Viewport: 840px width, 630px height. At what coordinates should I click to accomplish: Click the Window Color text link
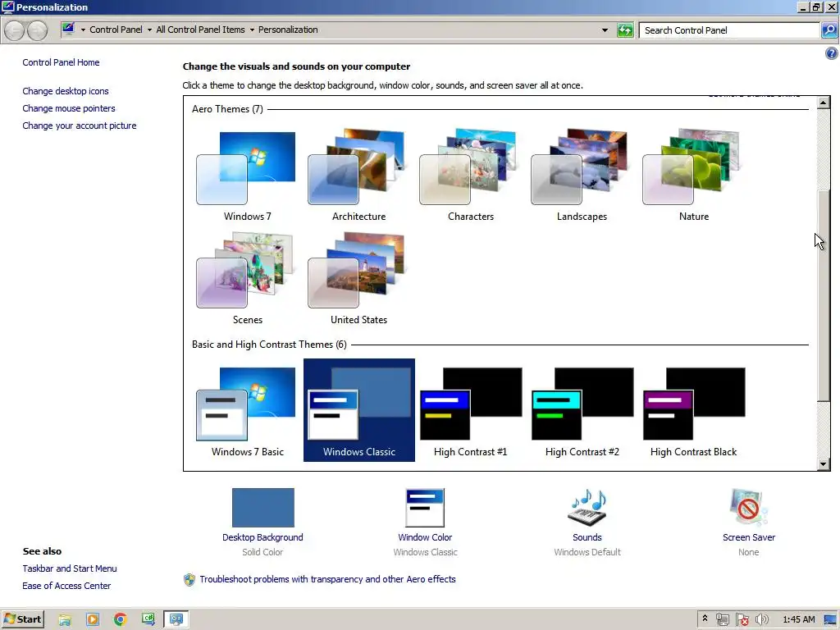[x=425, y=537]
